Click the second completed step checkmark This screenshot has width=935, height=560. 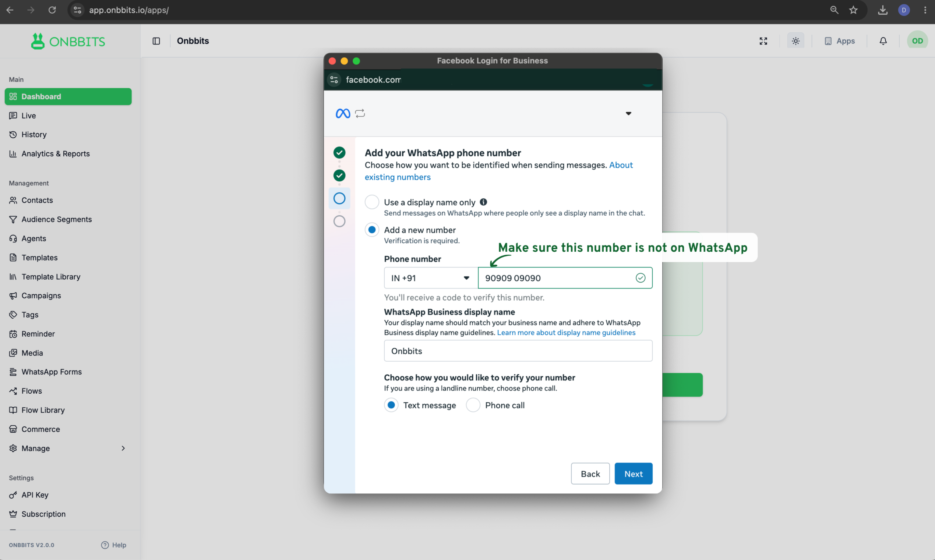(x=339, y=176)
